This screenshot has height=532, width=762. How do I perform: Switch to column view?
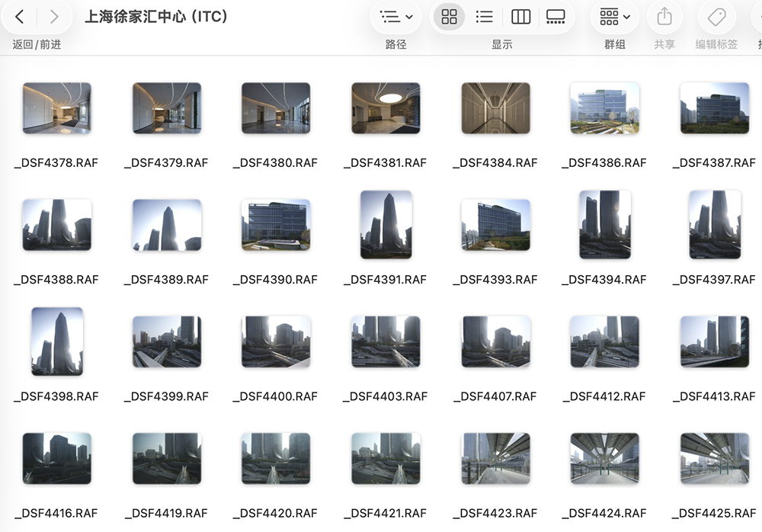(520, 17)
